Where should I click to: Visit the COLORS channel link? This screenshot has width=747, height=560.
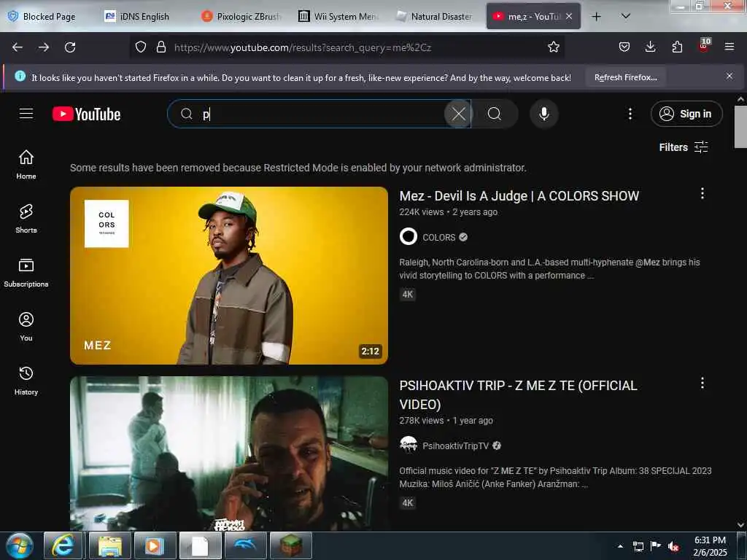pyautogui.click(x=438, y=237)
